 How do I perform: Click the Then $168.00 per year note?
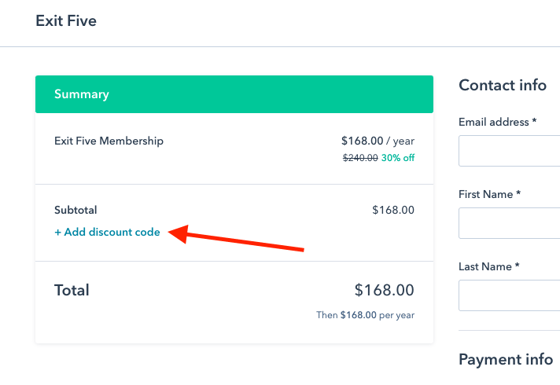tap(365, 315)
